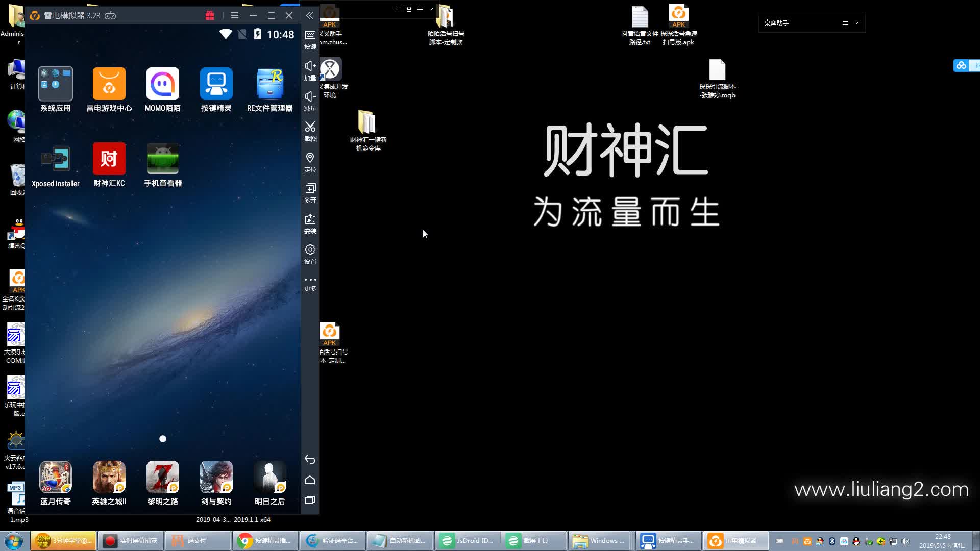Open 桌面助手 dropdown chevron

tap(856, 23)
